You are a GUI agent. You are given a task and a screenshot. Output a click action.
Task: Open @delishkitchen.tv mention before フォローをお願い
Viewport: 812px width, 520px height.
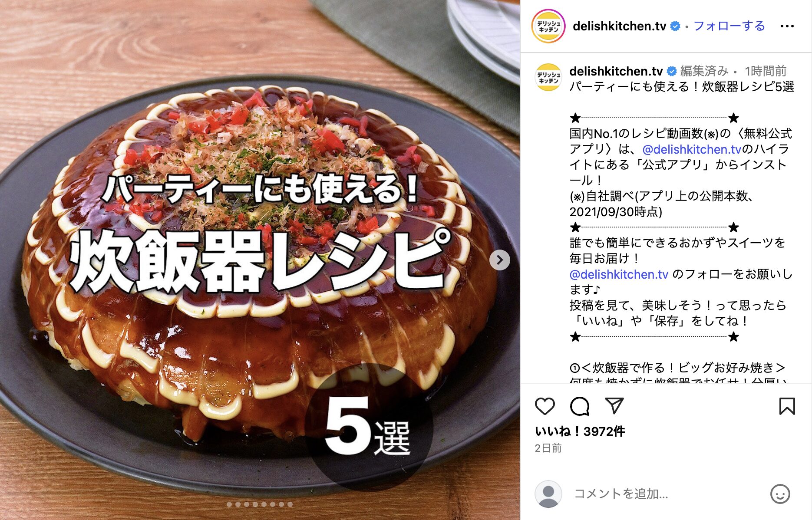point(619,274)
